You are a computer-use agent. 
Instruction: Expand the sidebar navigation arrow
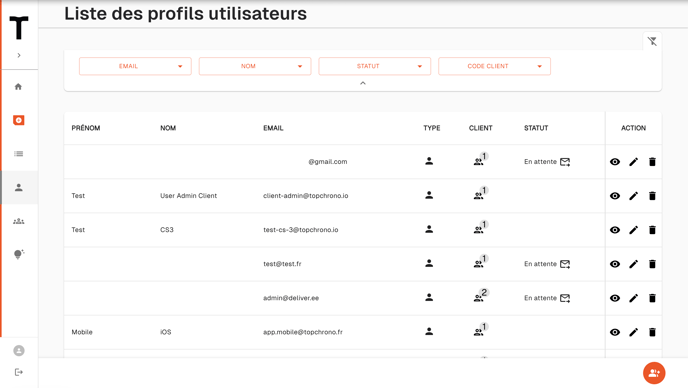19,55
